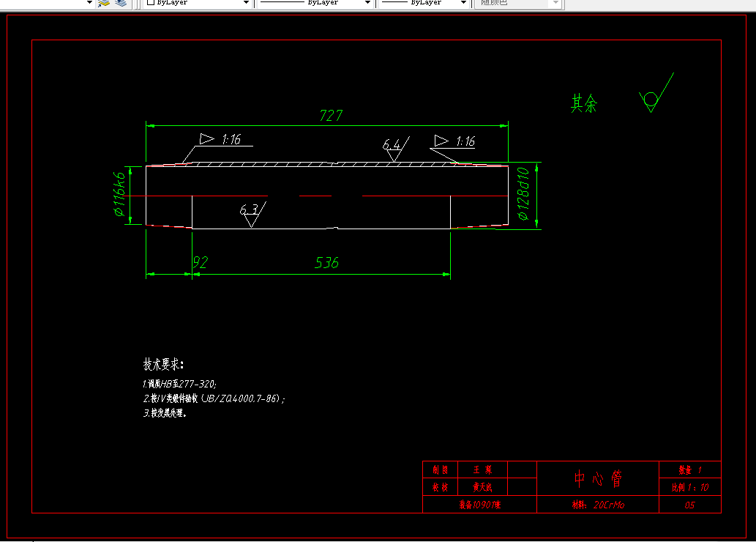This screenshot has width=756, height=542.
Task: Select the green roughness symbol beside 其余
Action: (x=656, y=93)
